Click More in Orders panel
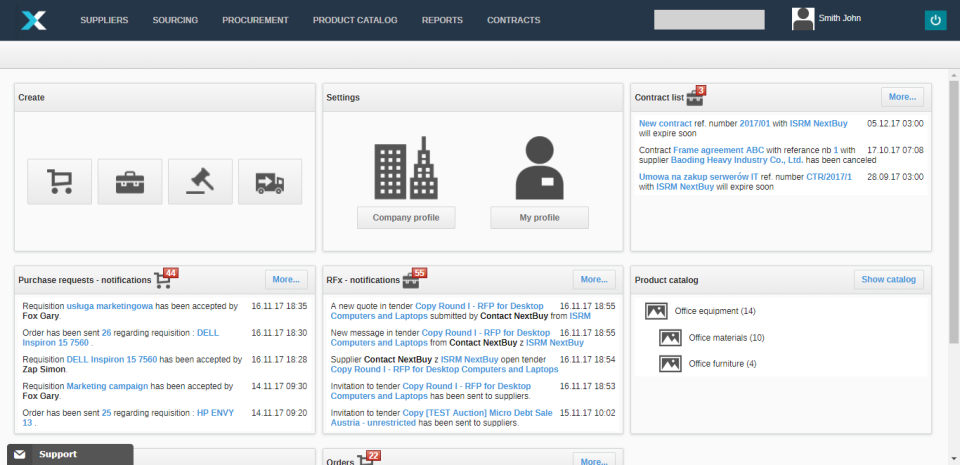The width and height of the screenshot is (960, 465). [x=594, y=459]
